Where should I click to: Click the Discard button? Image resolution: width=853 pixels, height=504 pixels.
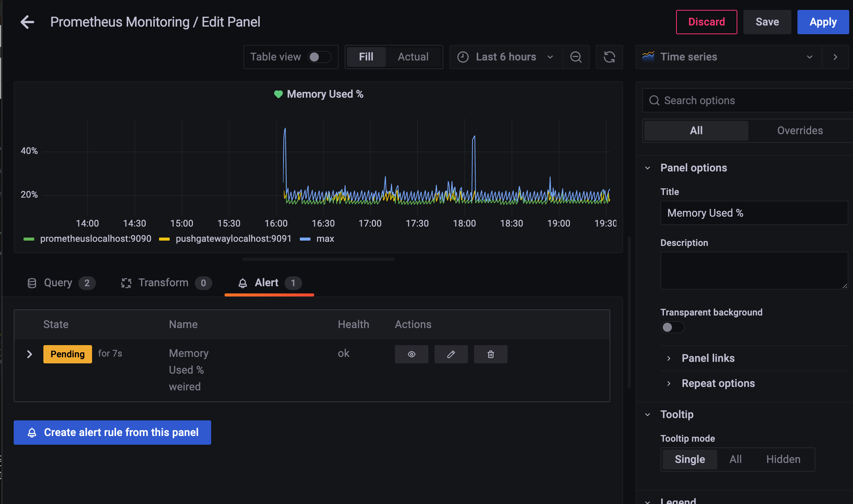click(706, 22)
